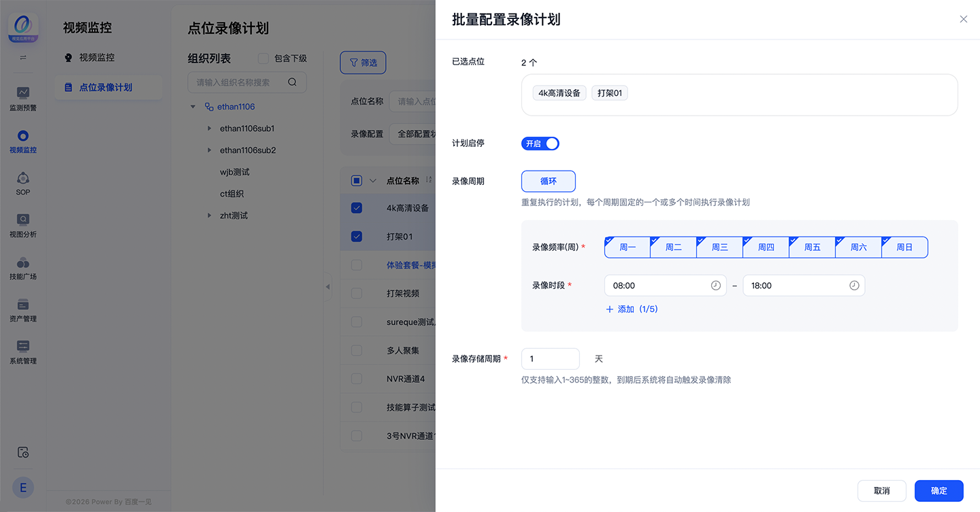
Task: Check the 体验套餐 row checkbox
Action: pyautogui.click(x=357, y=265)
